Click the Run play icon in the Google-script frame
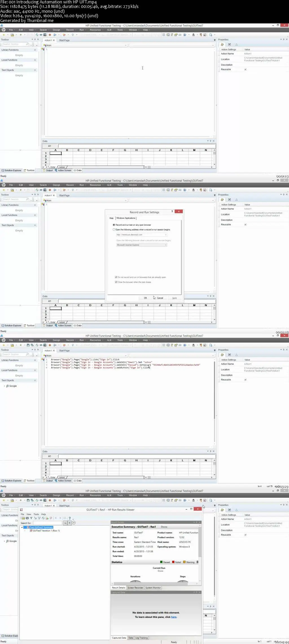The width and height of the screenshot is (289, 644). [x=55, y=345]
